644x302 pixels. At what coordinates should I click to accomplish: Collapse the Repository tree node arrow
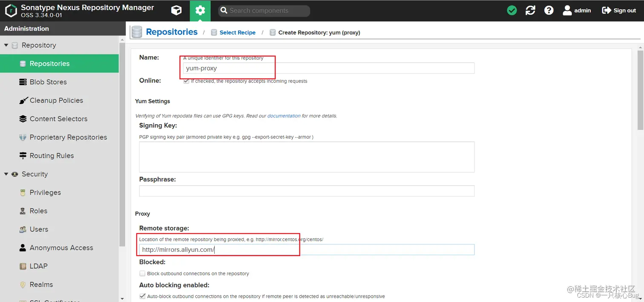[6, 45]
